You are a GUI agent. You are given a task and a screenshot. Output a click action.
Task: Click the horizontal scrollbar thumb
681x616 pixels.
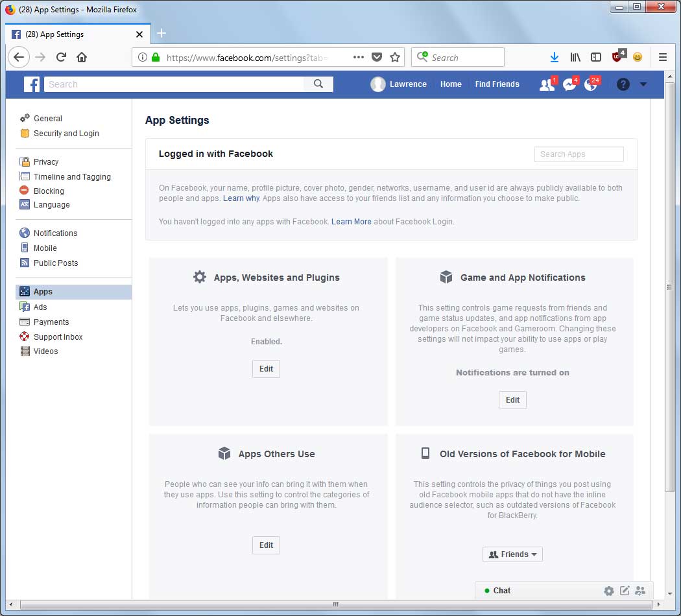point(336,604)
